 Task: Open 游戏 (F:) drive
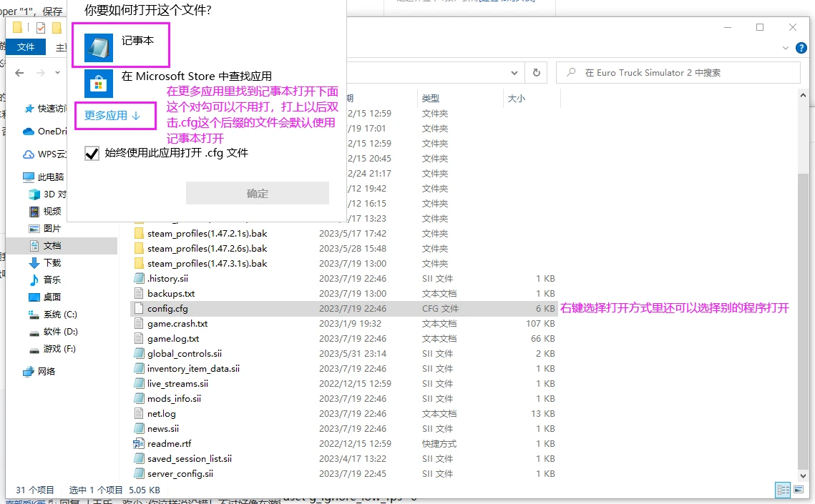(x=52, y=349)
